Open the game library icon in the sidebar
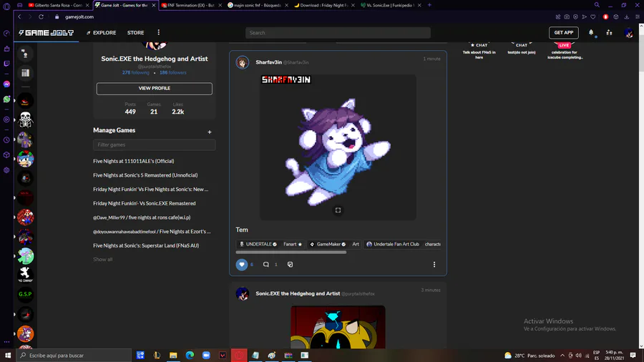 click(x=25, y=73)
